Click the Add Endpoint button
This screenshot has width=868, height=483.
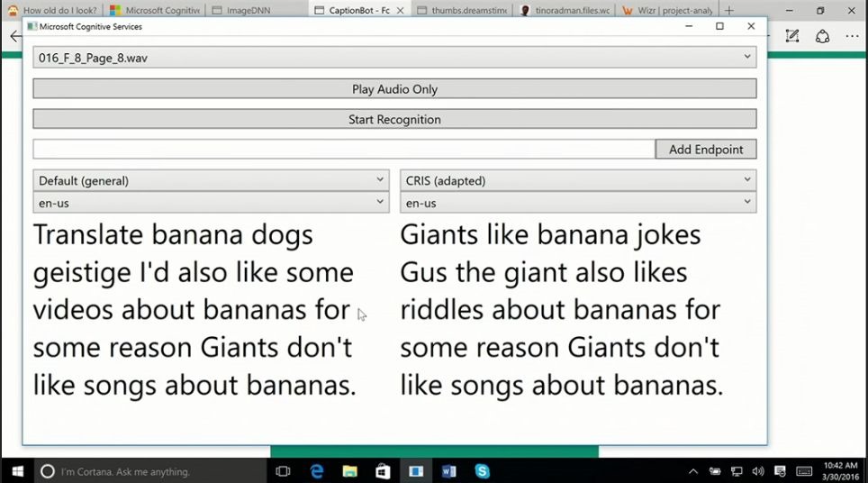(x=705, y=150)
